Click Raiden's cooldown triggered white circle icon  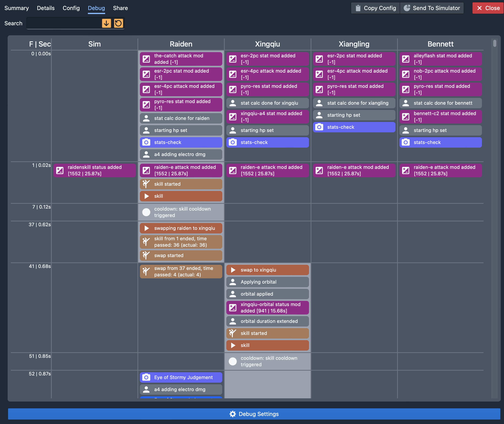tap(146, 212)
